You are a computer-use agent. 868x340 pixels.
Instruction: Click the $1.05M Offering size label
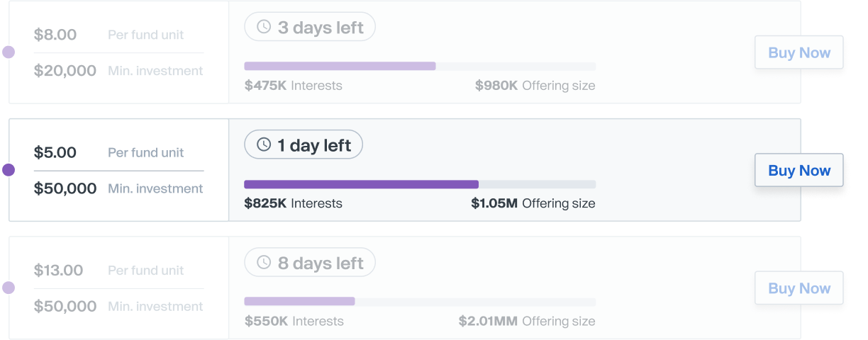[x=533, y=203]
